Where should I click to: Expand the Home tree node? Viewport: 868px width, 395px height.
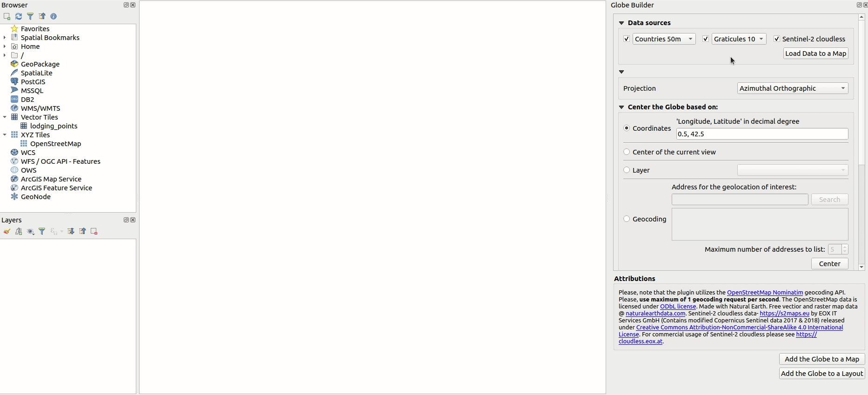coord(5,47)
